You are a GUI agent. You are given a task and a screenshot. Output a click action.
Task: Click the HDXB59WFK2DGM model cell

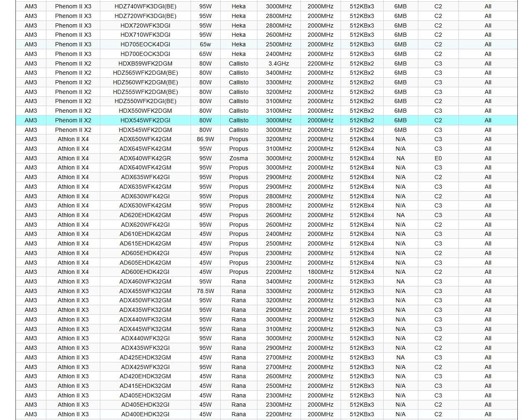pos(145,63)
